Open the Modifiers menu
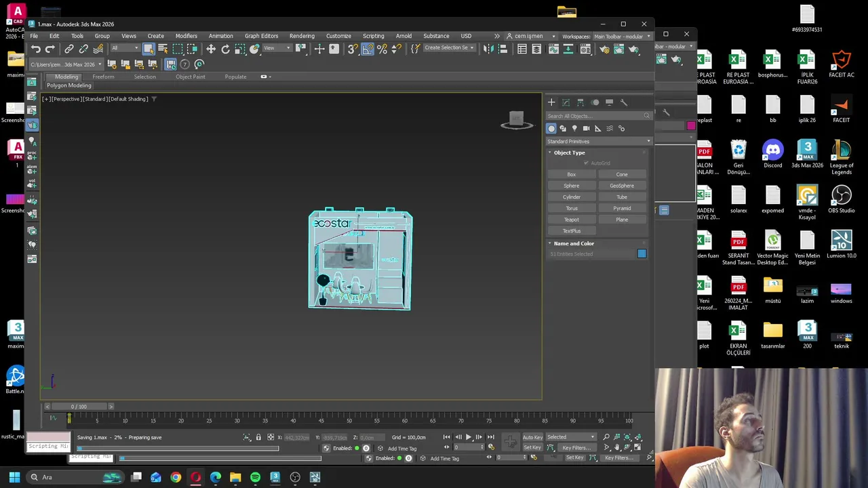 (x=186, y=36)
